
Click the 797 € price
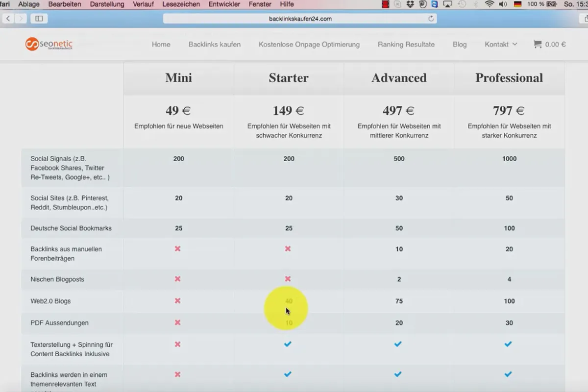click(x=509, y=111)
